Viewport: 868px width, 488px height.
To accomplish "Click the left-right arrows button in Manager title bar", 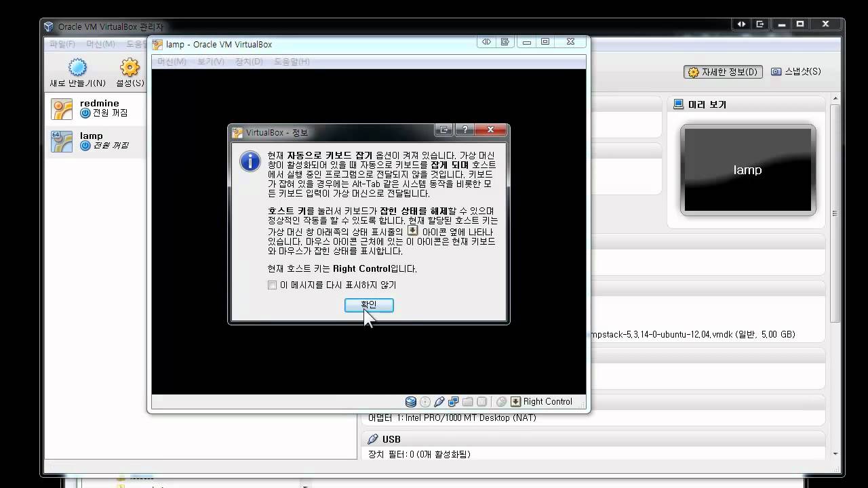I will (741, 24).
